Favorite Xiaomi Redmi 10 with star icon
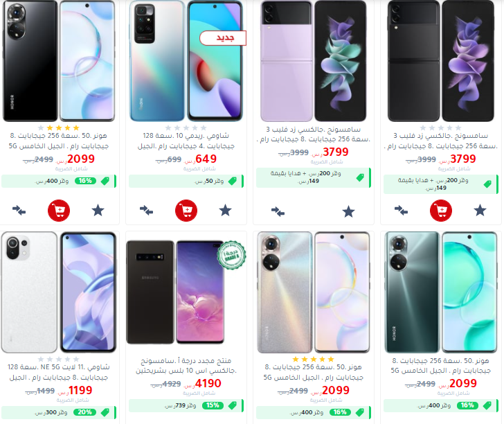The height and width of the screenshot is (424, 504). click(x=225, y=211)
